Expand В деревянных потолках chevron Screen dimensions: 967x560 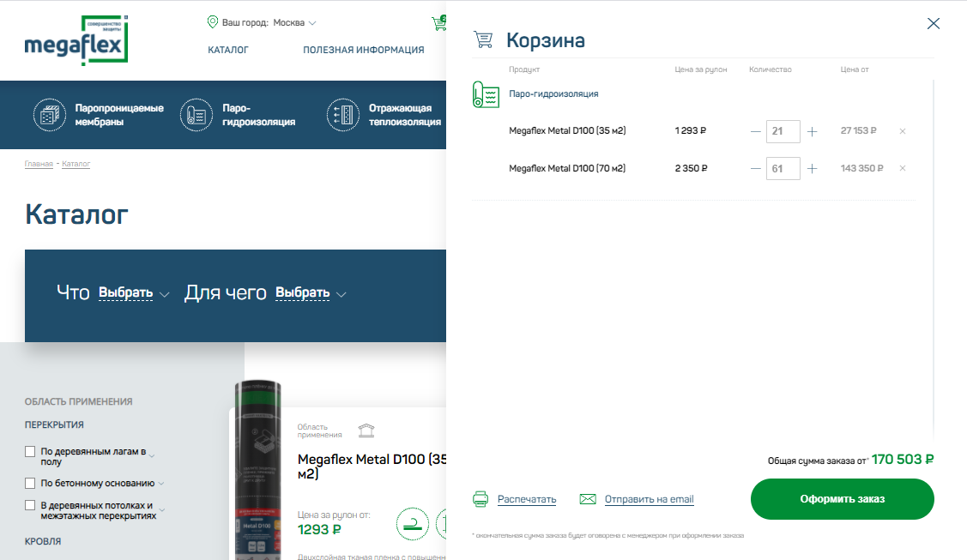(x=162, y=510)
